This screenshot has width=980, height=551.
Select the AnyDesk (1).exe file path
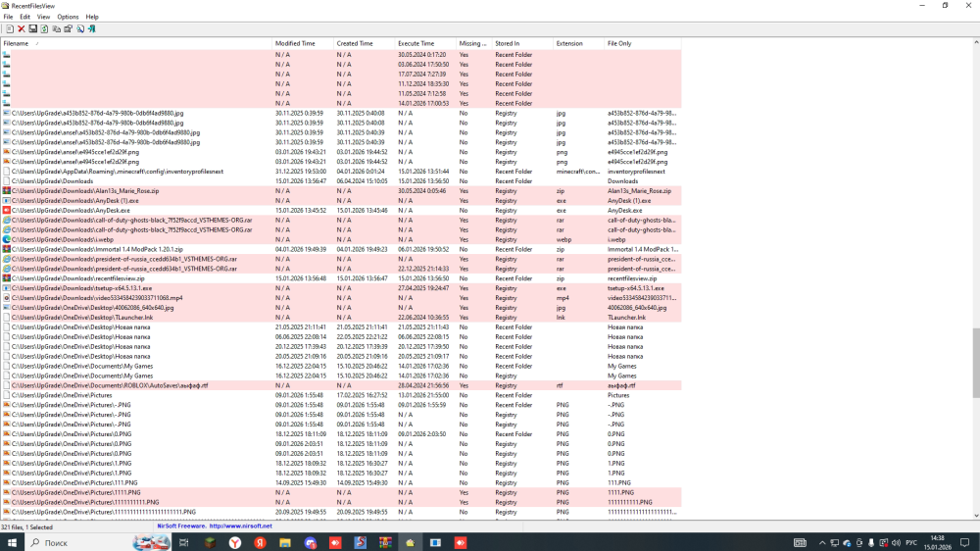(x=75, y=201)
